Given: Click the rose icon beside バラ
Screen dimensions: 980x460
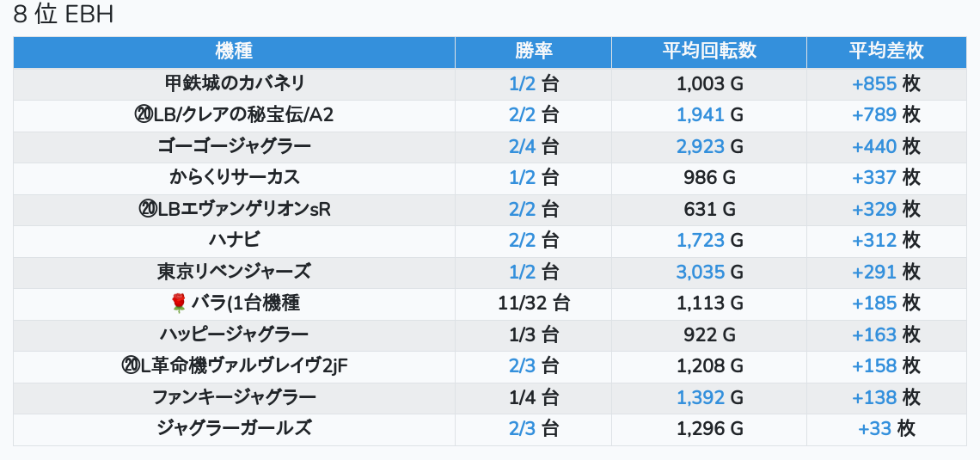Looking at the screenshot, I should [179, 303].
